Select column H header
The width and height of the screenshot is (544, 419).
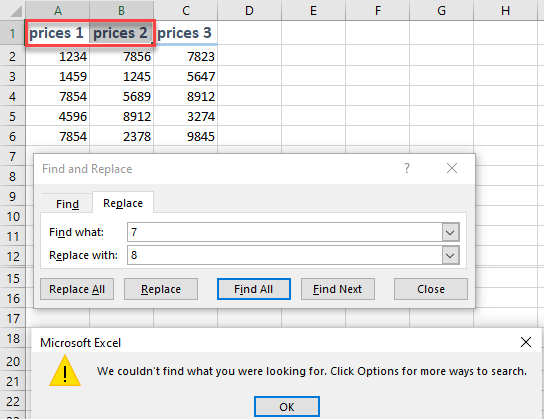(x=505, y=10)
